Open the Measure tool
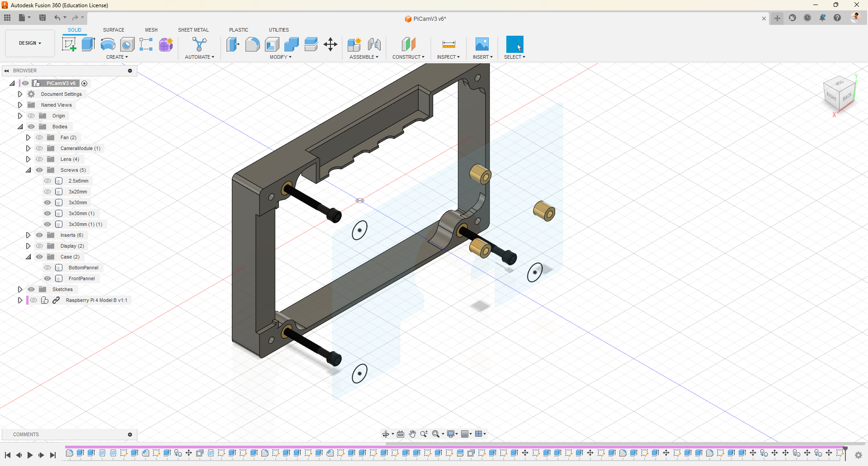868x466 pixels. (x=448, y=44)
